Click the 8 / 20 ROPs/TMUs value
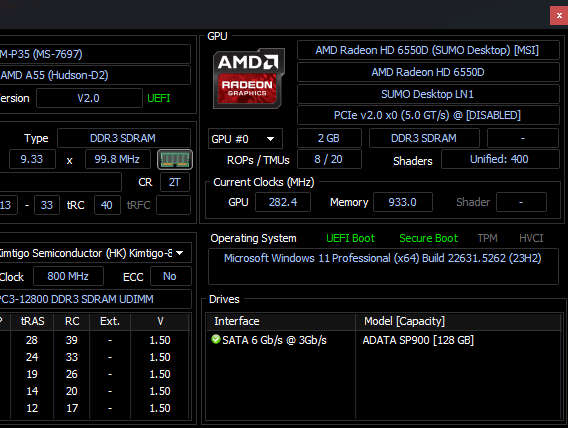The image size is (568, 428). (329, 159)
